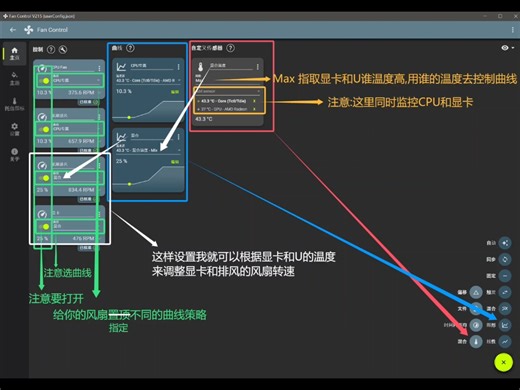Open the Add sensor dropdown
The image size is (520, 390).
pos(229,91)
